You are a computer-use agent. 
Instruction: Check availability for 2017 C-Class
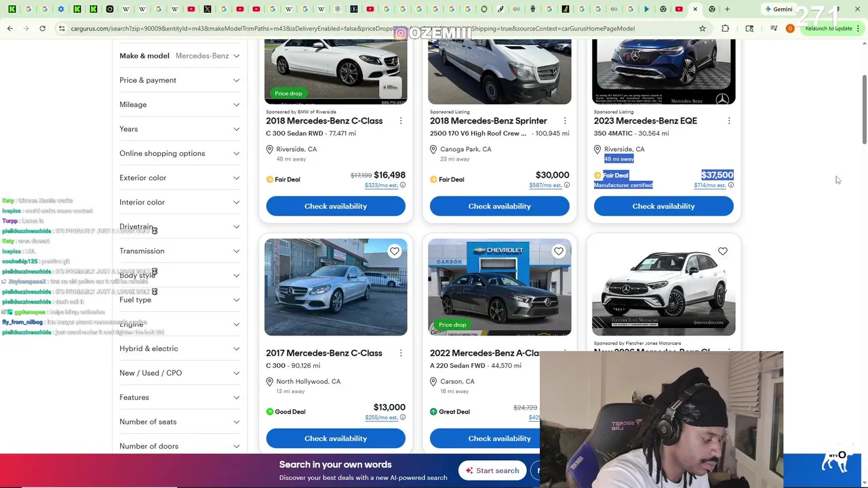tap(336, 439)
